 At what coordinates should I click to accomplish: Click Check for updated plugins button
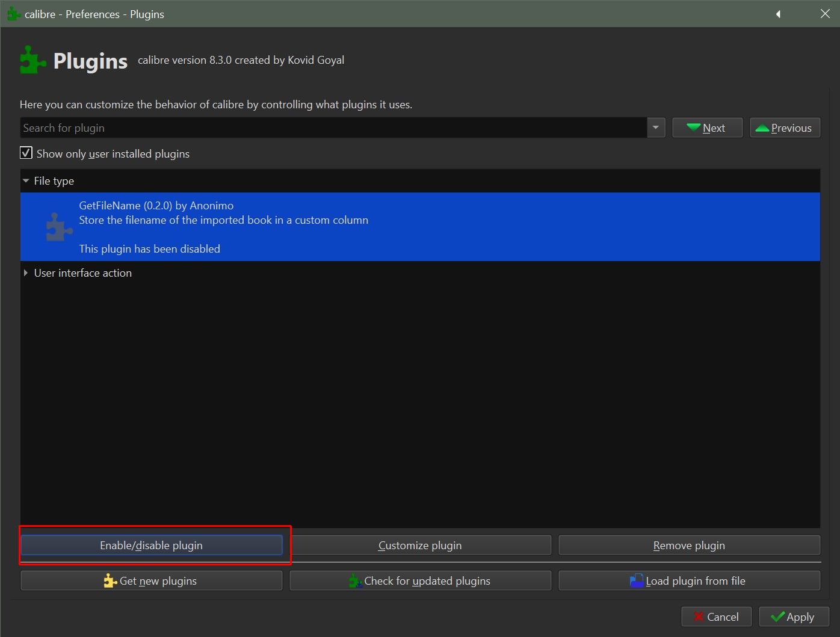click(420, 580)
